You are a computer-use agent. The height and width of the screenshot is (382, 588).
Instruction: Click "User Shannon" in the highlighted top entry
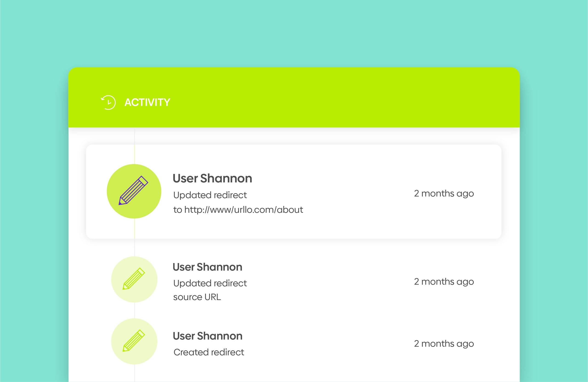[212, 178]
